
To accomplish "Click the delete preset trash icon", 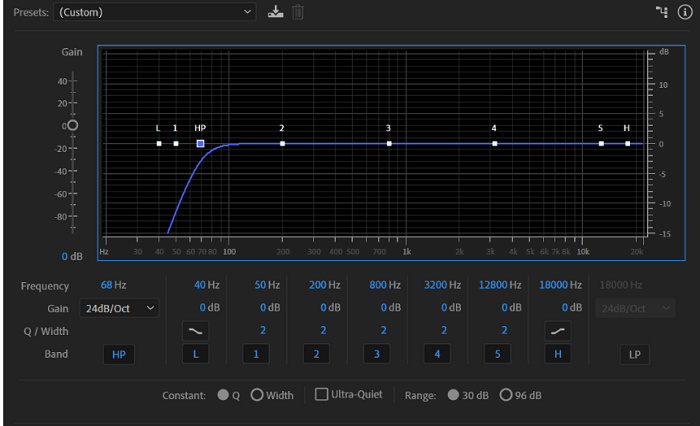I will [297, 12].
